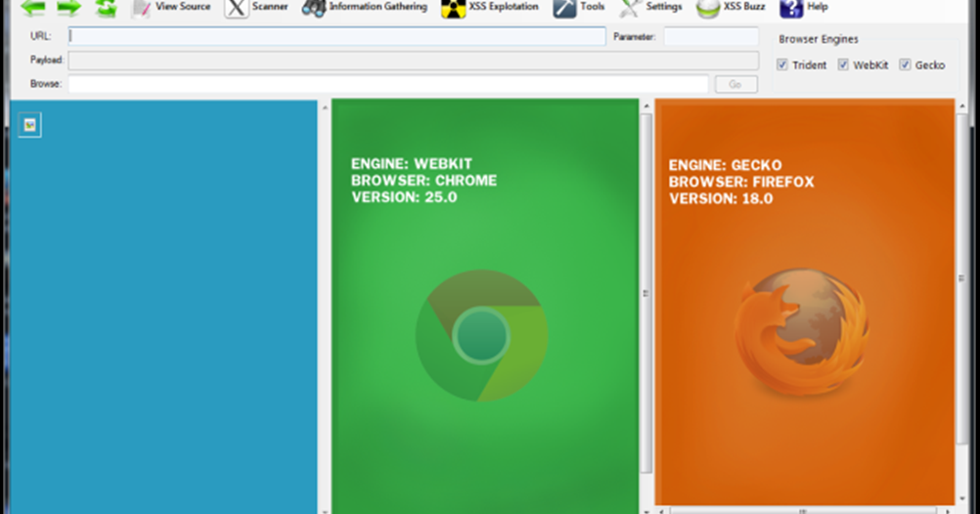Click the binoculars icon for Information Gathering
This screenshot has height=514, width=980.
click(314, 8)
